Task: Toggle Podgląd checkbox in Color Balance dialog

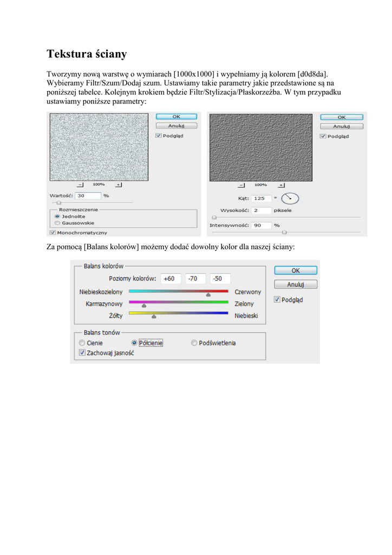Action: [277, 300]
